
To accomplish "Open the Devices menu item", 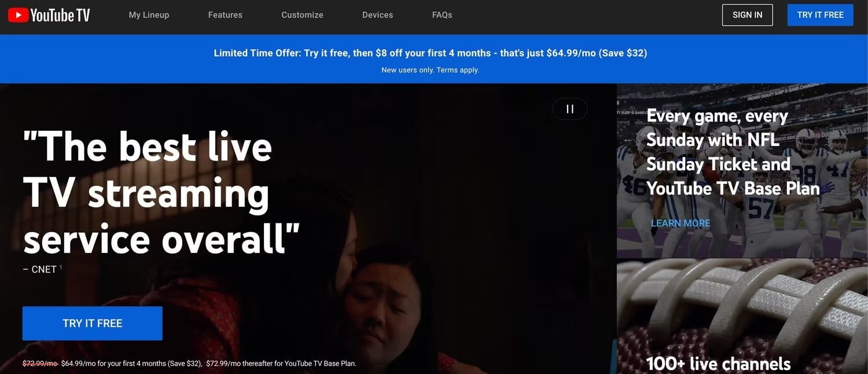I will (x=377, y=15).
